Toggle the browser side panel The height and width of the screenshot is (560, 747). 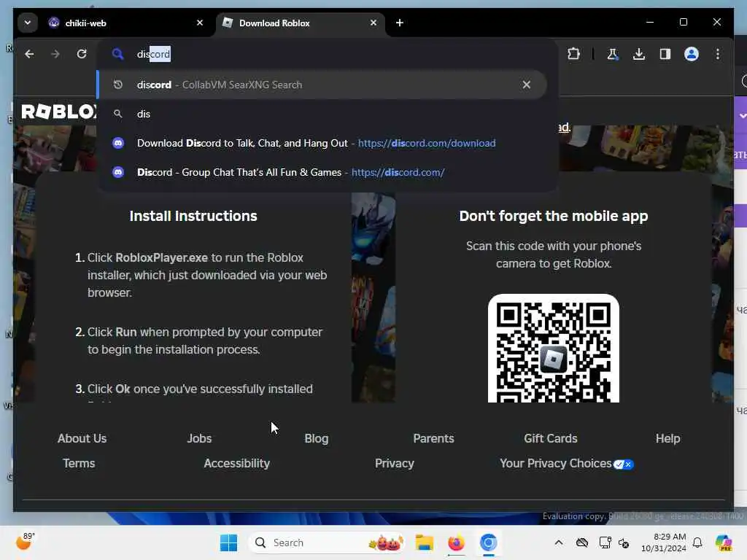[665, 54]
